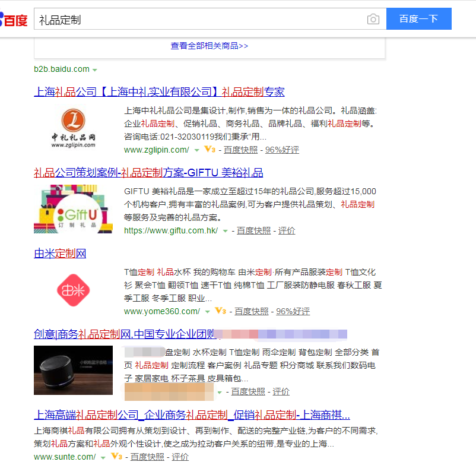Open 评价 for www.sunte.com result

pos(180,457)
